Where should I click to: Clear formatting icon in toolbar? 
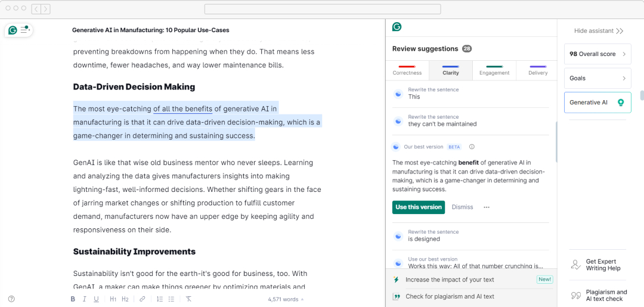click(188, 299)
